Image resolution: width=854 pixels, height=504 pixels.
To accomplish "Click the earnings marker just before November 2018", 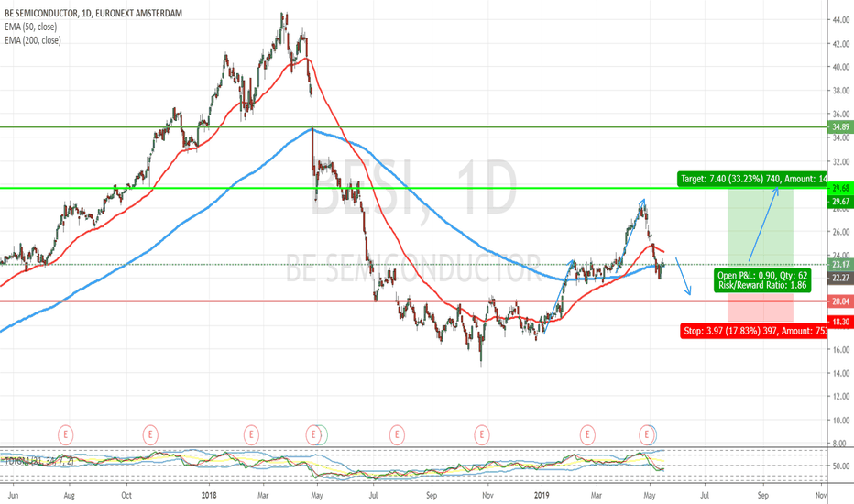I will click(481, 434).
